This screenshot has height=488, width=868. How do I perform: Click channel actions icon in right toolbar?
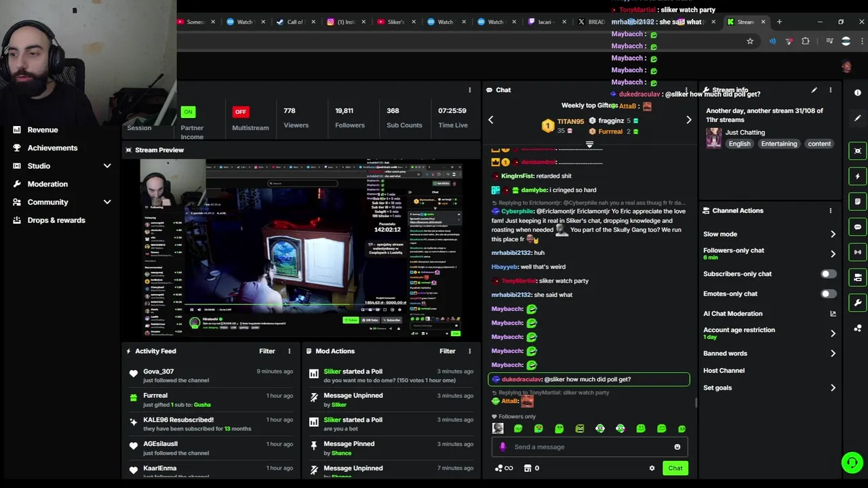pyautogui.click(x=858, y=277)
